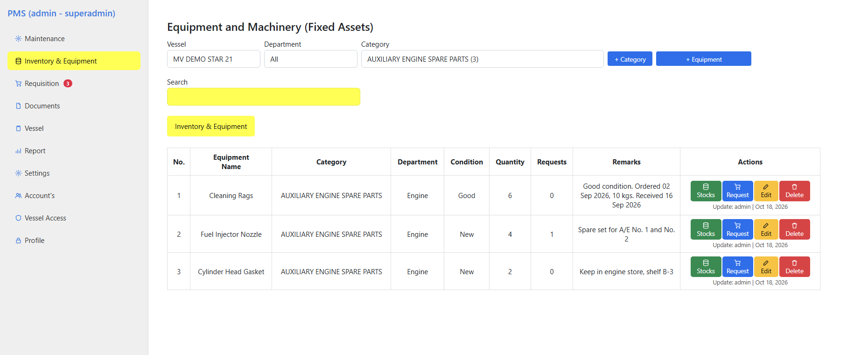Click the + Equipment button
Screen dimensions: 868x355
click(x=704, y=59)
